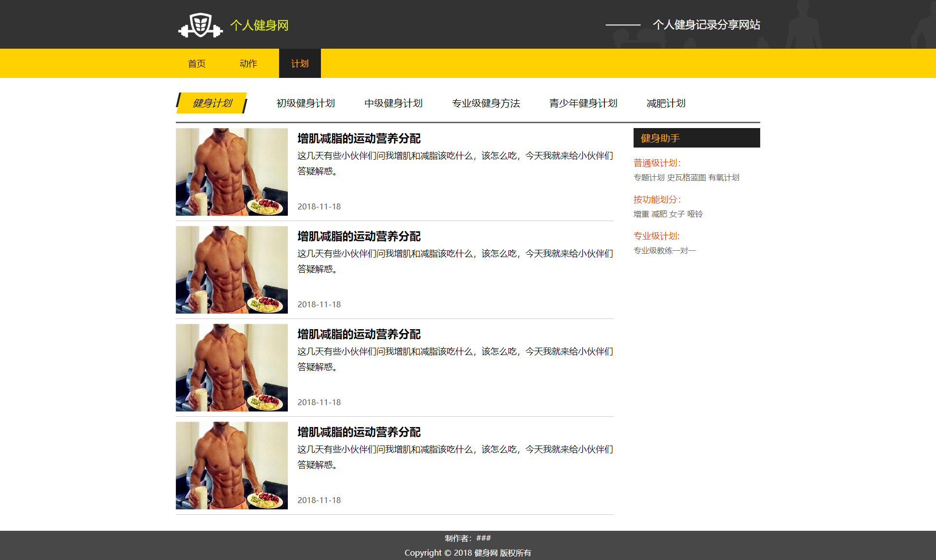Click the shield and dumbbell site logo
This screenshot has width=936, height=560.
coord(201,25)
